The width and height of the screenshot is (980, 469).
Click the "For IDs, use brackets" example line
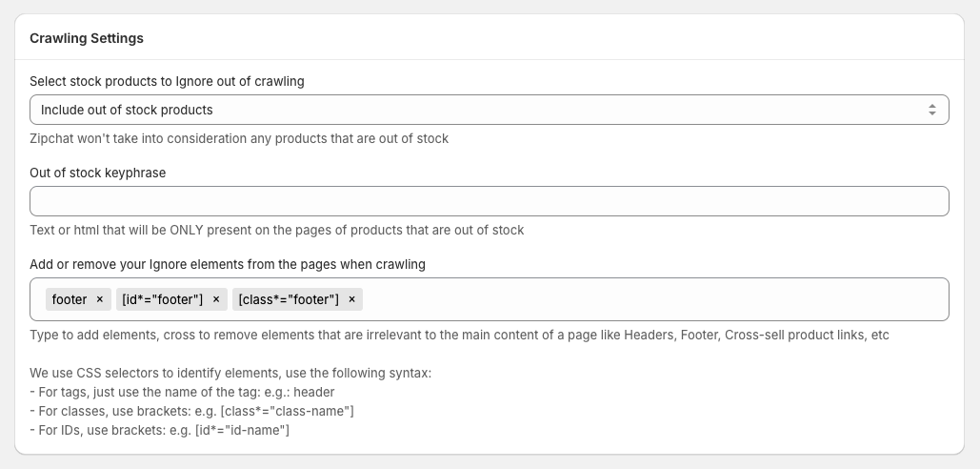159,430
